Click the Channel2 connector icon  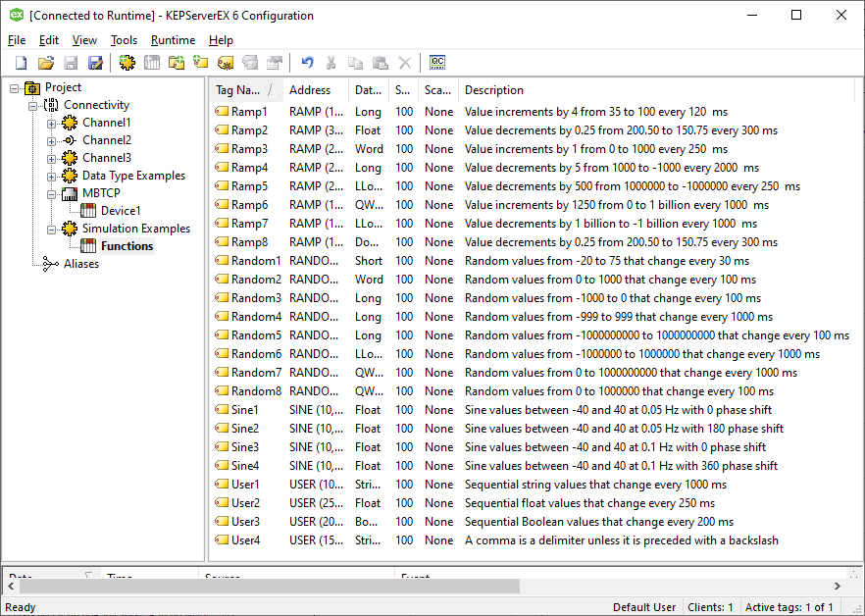(x=70, y=140)
